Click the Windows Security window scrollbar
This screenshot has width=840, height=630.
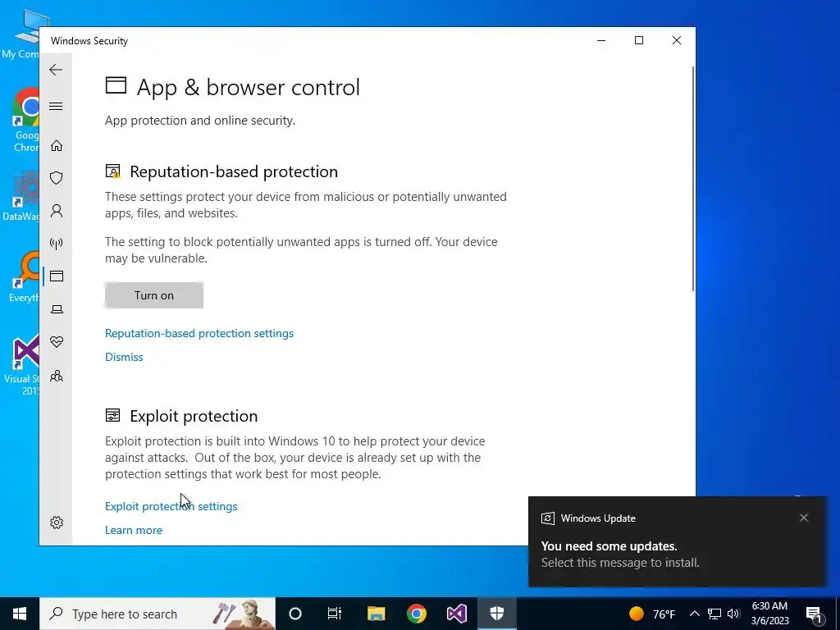pos(693,179)
